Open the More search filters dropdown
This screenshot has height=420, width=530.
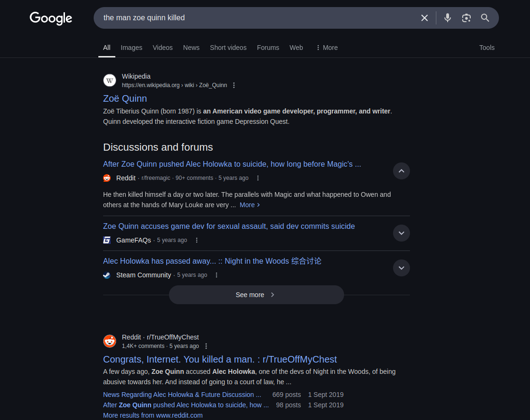coord(326,48)
